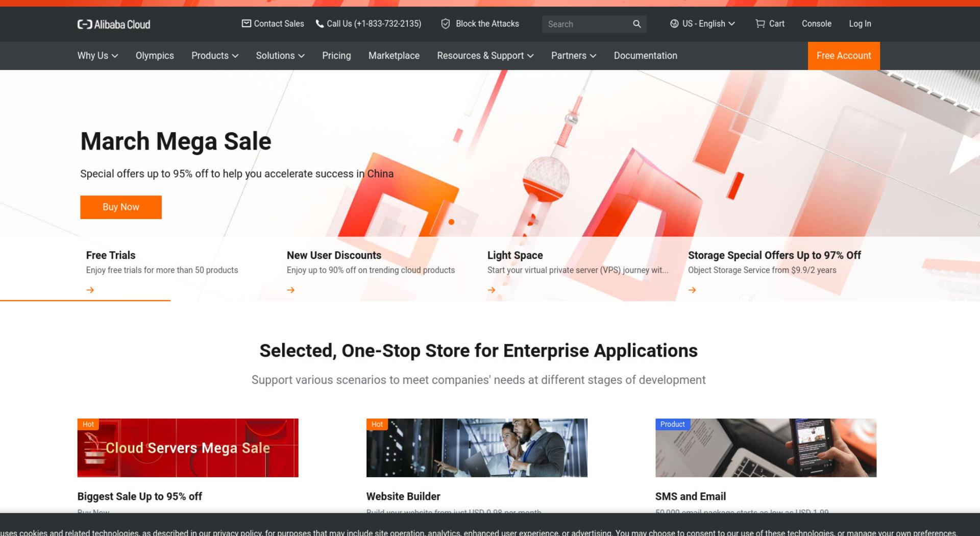Open the Block the Attacks link
This screenshot has width=980, height=536.
pos(480,23)
